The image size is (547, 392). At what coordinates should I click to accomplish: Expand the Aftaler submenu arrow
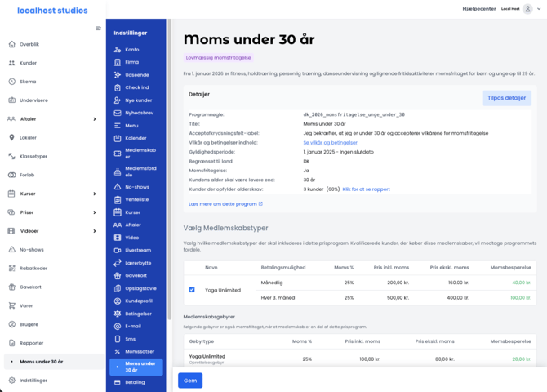(95, 119)
